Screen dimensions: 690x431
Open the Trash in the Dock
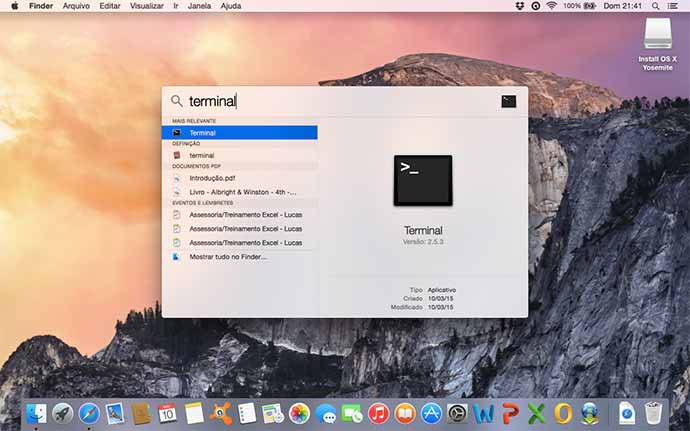pos(653,412)
